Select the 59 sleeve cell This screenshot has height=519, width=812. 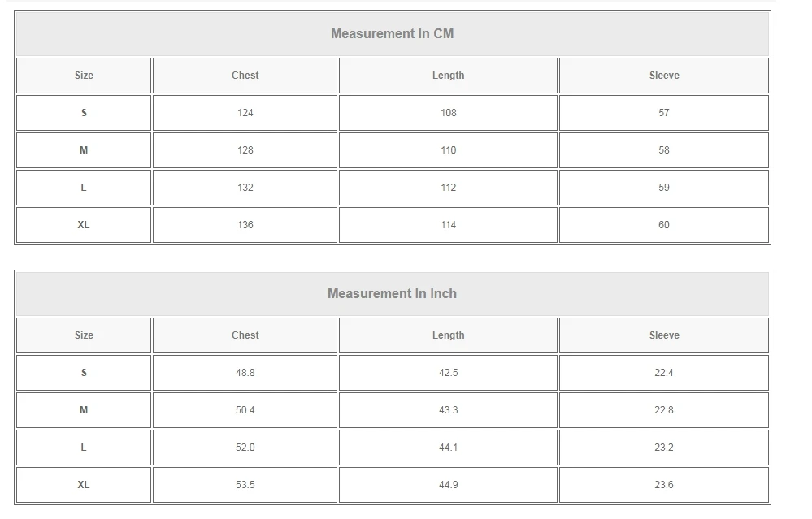point(664,188)
